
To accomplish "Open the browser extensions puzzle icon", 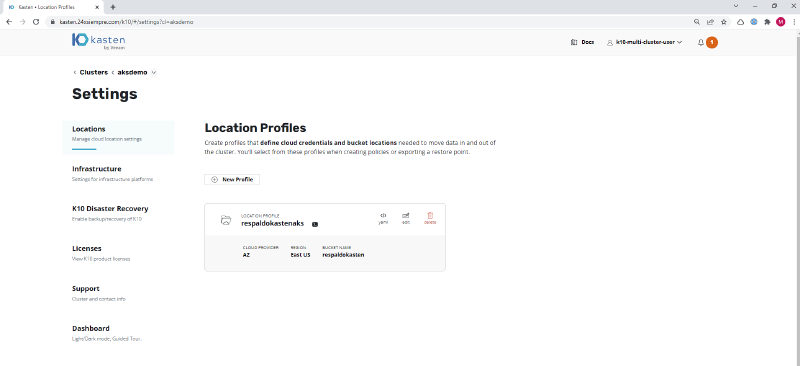I will [767, 22].
